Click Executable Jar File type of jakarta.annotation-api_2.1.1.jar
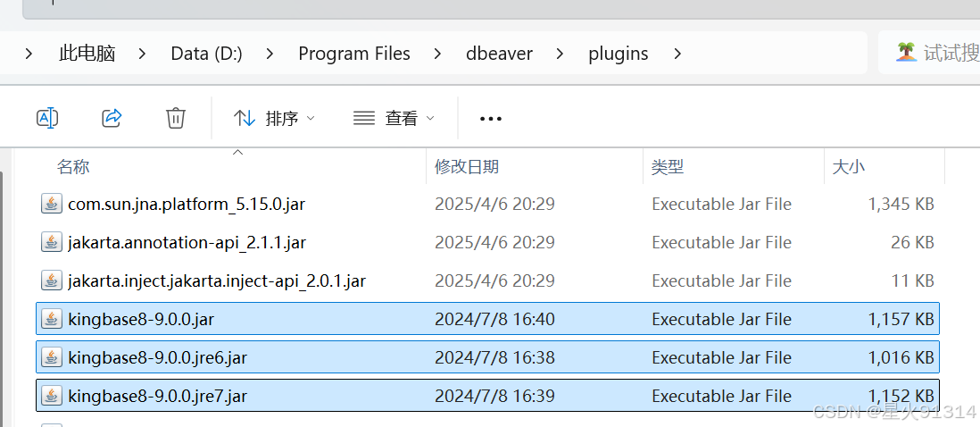The width and height of the screenshot is (980, 427). coord(721,243)
